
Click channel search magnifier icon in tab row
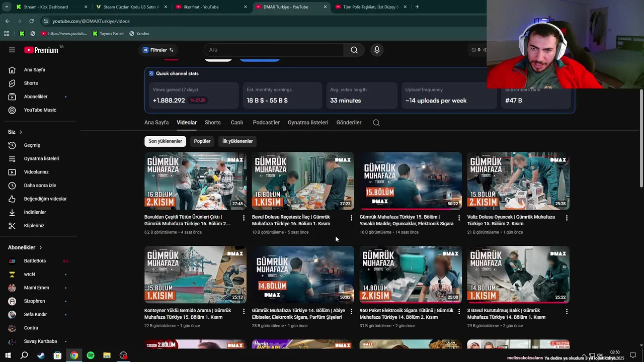[x=376, y=123]
